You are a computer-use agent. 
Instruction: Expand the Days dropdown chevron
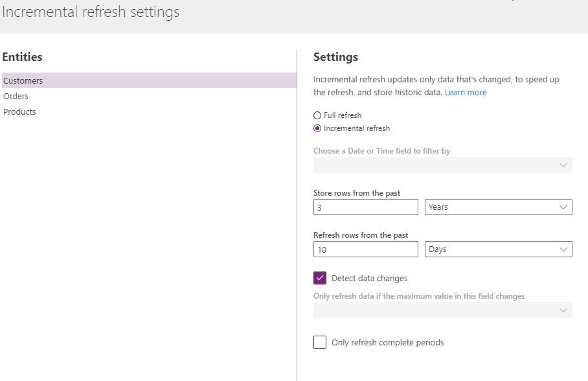pyautogui.click(x=563, y=249)
